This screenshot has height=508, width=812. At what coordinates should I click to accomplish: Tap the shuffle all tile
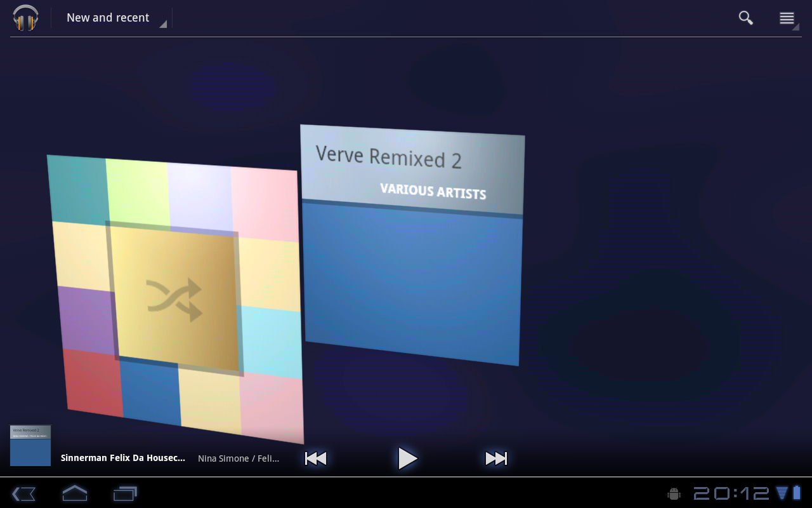coord(174,298)
